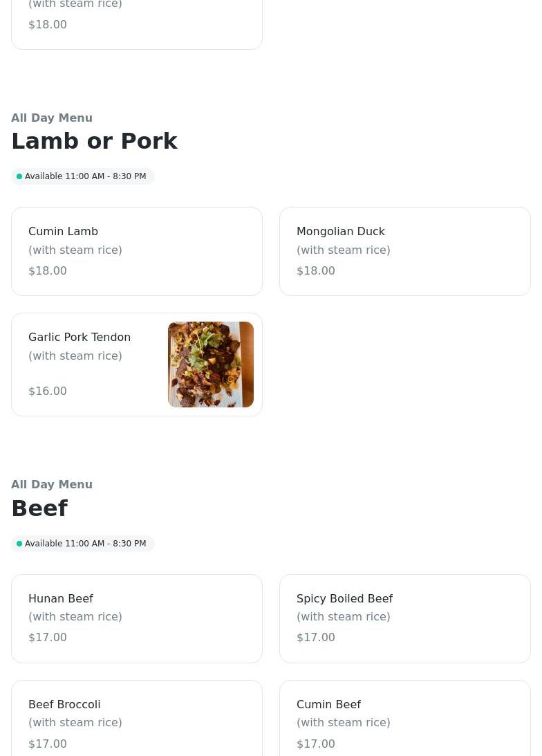Click the $18.00 price under Mongolian Duck
542x756 pixels.
tap(315, 270)
